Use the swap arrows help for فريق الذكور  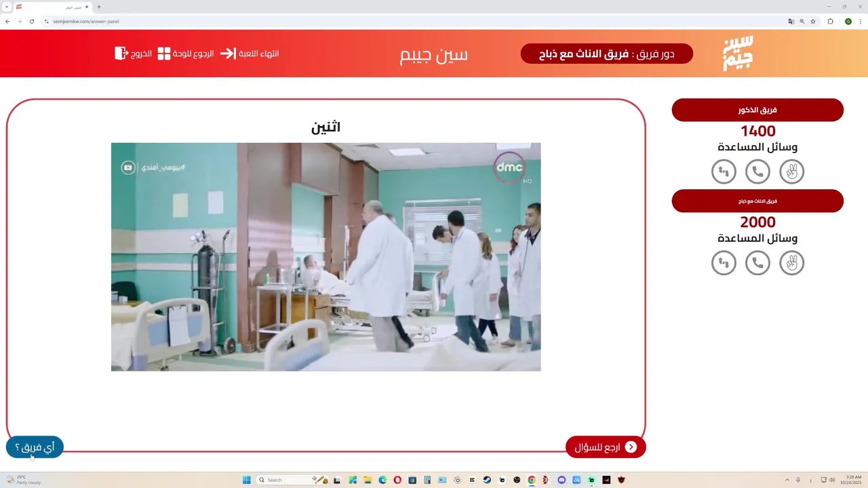(724, 171)
